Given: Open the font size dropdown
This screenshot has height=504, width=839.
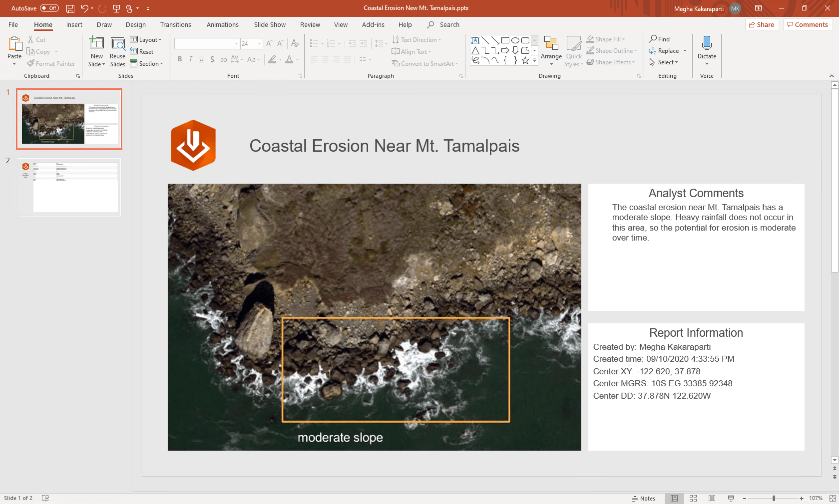Looking at the screenshot, I should click(259, 43).
